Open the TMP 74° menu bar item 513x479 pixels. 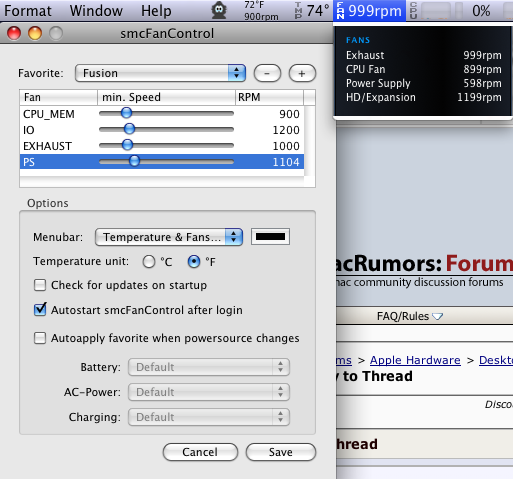click(x=313, y=11)
